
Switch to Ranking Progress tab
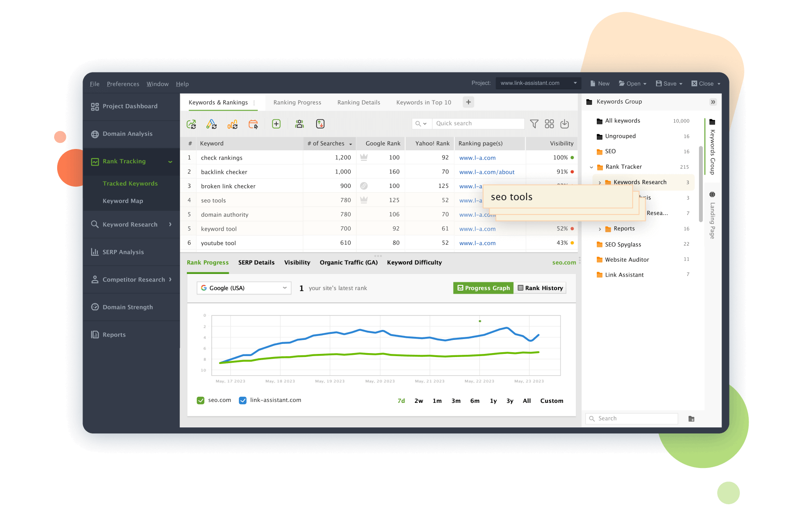point(297,102)
